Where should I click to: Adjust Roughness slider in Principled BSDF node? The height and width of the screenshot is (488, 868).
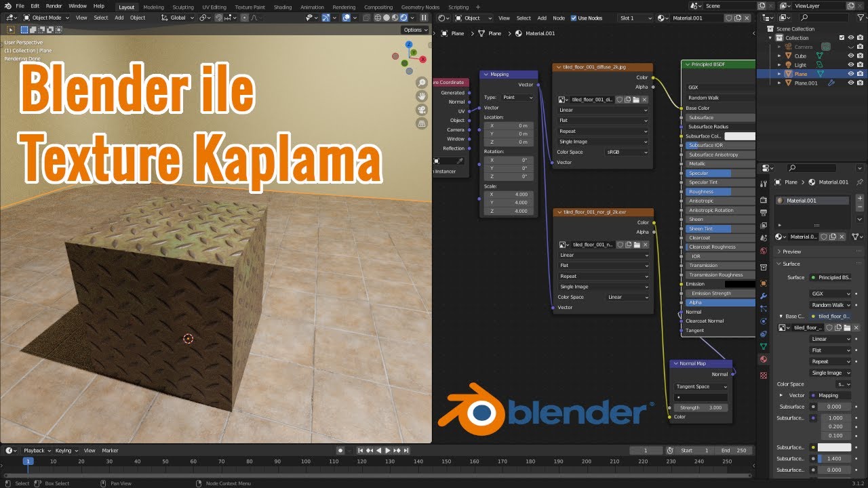pyautogui.click(x=720, y=192)
